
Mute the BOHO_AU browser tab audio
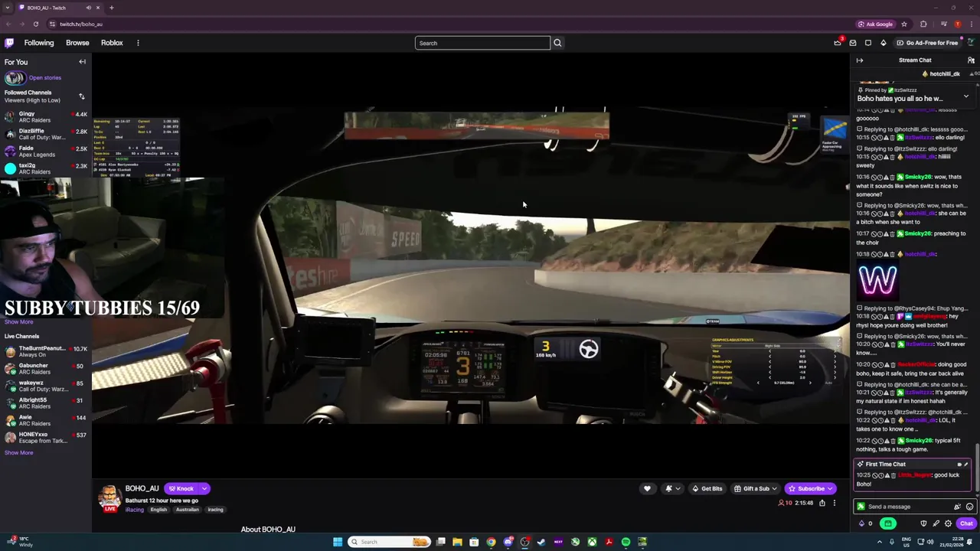pos(88,8)
